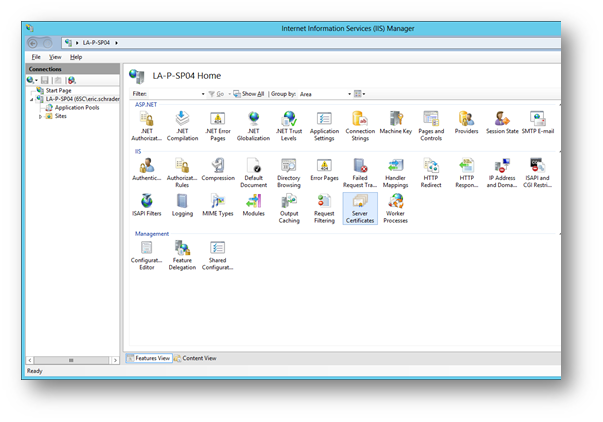Viewport: 603px width, 422px height.
Task: Open ISAPI Filters feature
Action: 147,205
